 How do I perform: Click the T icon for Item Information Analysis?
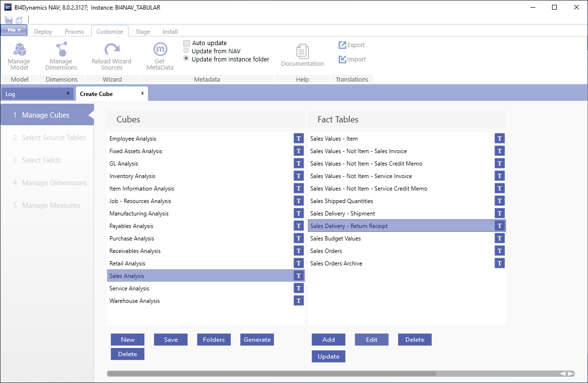pos(299,189)
